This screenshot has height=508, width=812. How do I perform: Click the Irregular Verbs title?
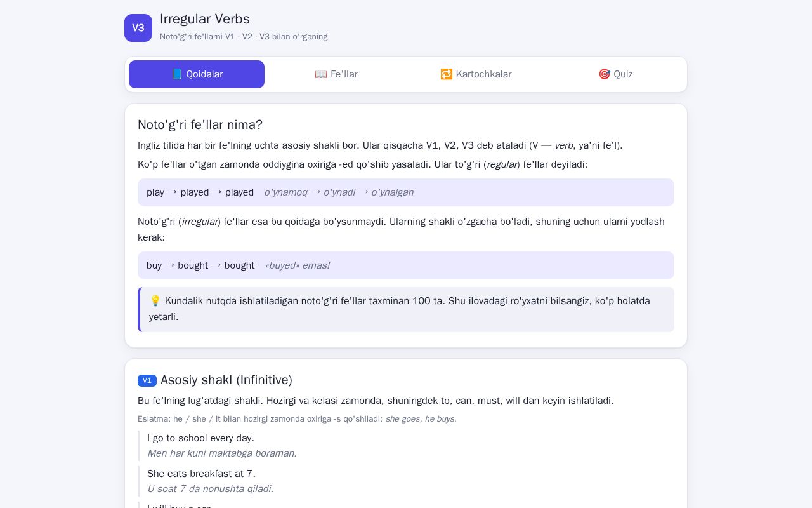[205, 19]
